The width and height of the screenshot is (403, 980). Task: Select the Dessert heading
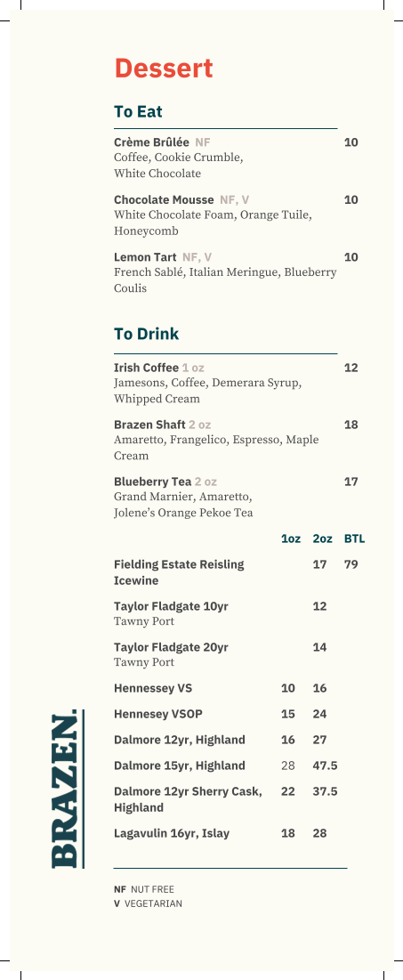[x=164, y=69]
